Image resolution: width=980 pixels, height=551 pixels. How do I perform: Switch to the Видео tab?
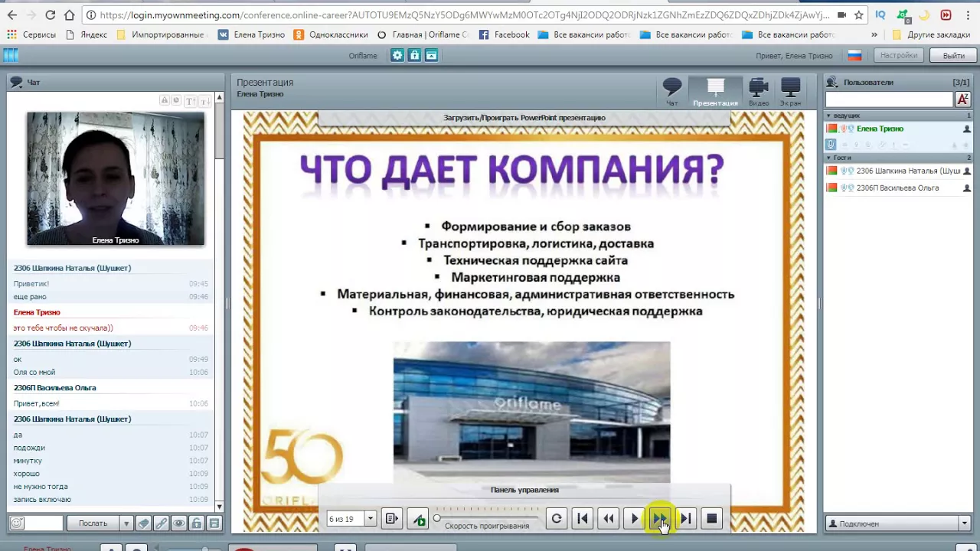(x=759, y=92)
